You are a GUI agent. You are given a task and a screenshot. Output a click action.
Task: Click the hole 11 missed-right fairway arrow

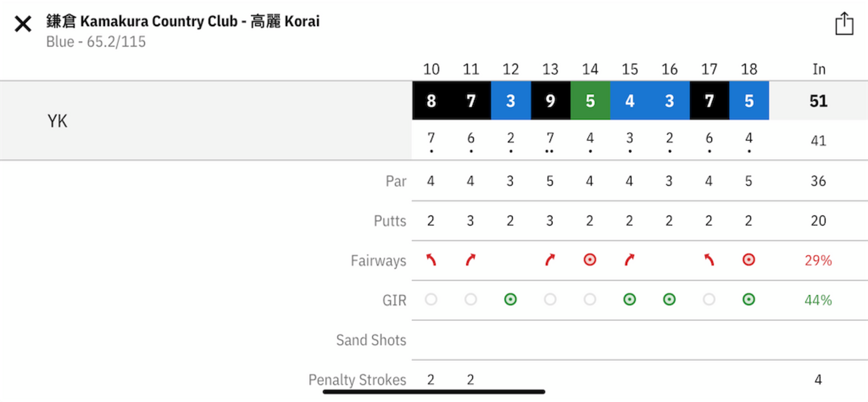point(471,260)
